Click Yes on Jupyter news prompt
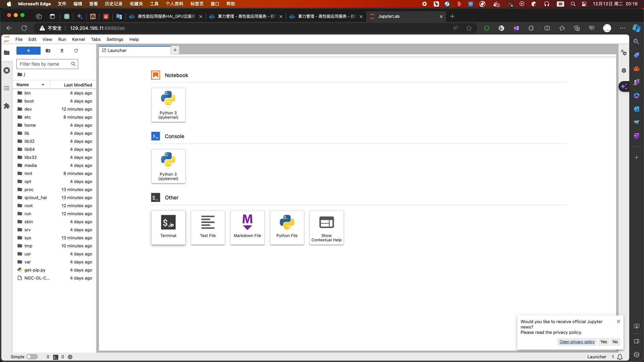This screenshot has height=362, width=644. [x=603, y=342]
